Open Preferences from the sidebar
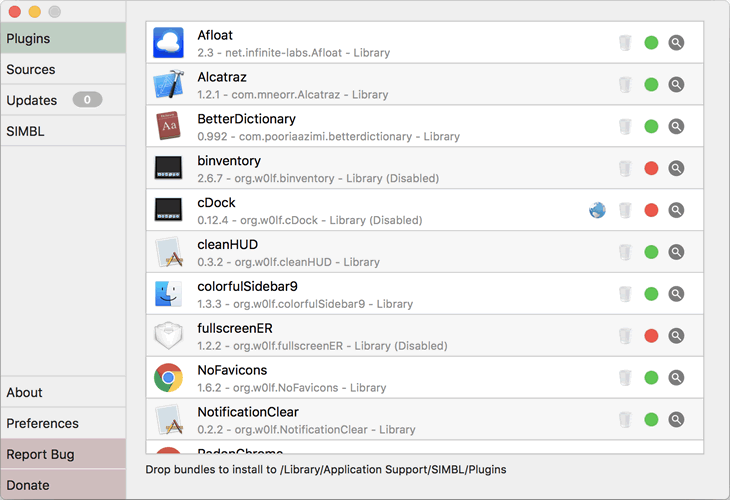The height and width of the screenshot is (500, 730). pos(63,423)
